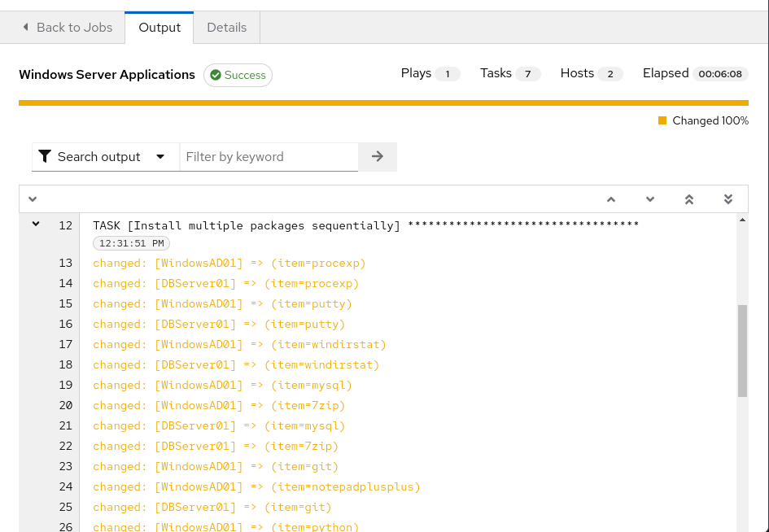Submit the keyword search arrow button
The image size is (769, 532).
coord(377,157)
